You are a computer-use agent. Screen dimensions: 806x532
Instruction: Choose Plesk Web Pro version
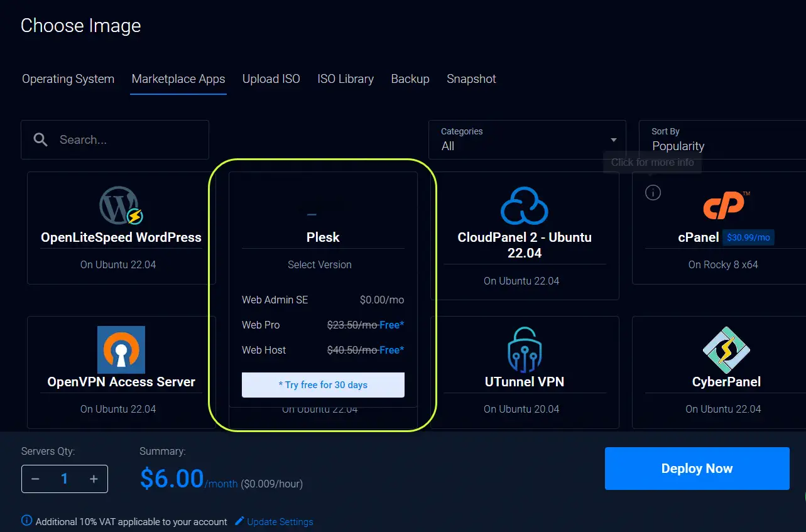pos(323,325)
